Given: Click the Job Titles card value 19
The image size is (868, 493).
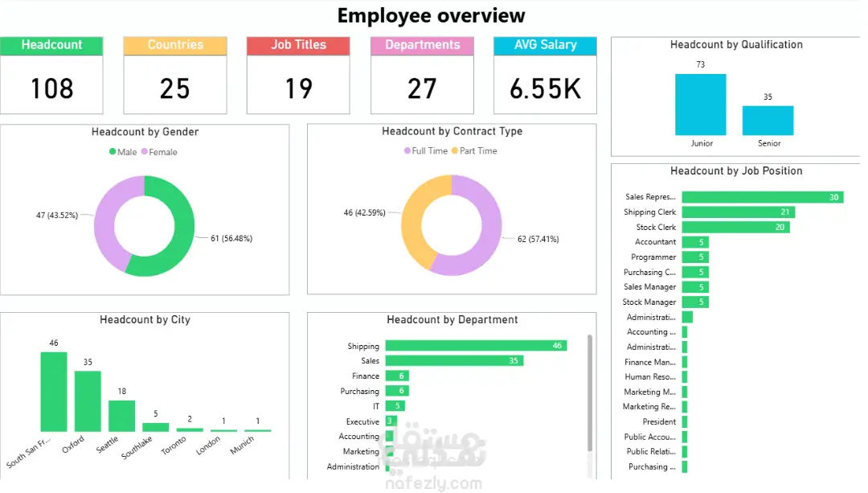Looking at the screenshot, I should click(298, 88).
